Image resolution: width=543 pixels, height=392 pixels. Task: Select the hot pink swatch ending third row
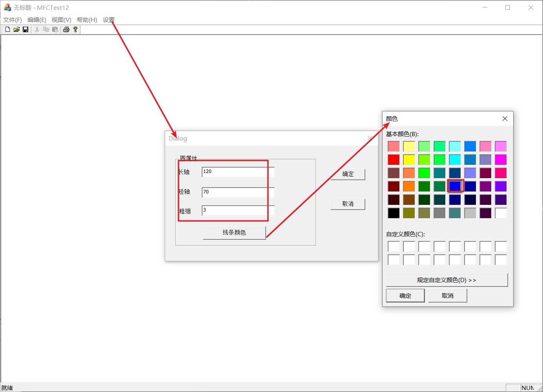(501, 173)
